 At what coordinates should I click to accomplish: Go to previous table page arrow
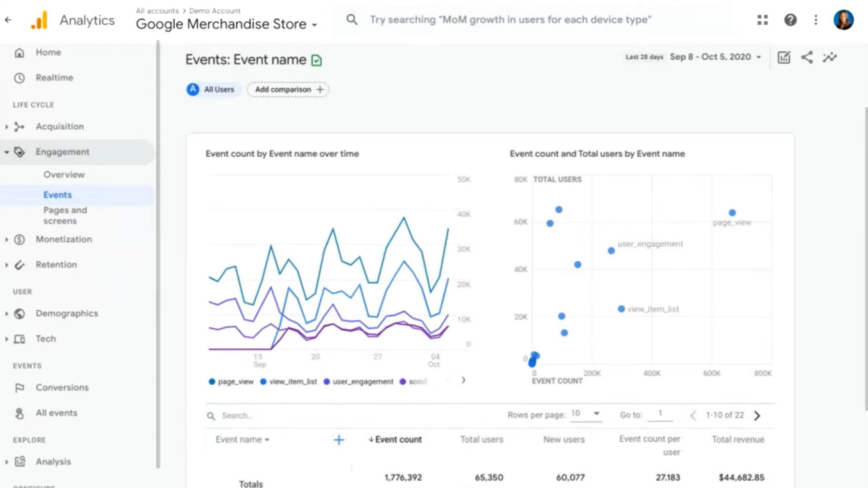click(693, 415)
